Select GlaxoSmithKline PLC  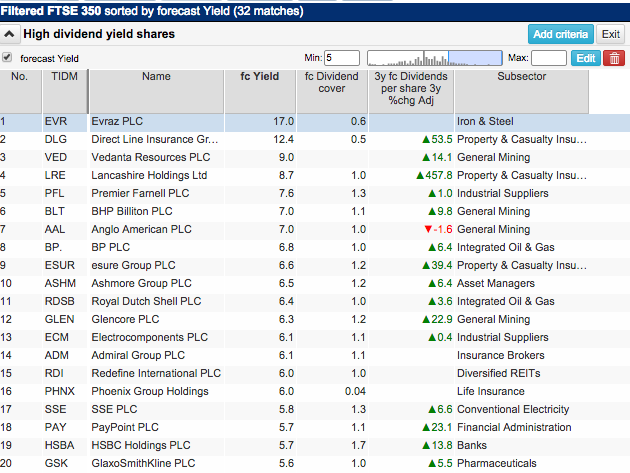(143, 463)
